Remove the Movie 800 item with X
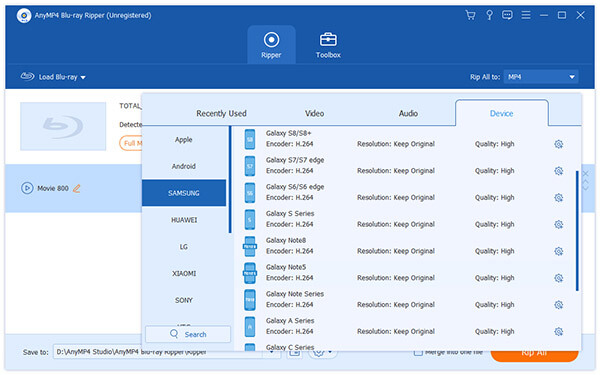Viewport: 600px width, 375px height. [585, 174]
